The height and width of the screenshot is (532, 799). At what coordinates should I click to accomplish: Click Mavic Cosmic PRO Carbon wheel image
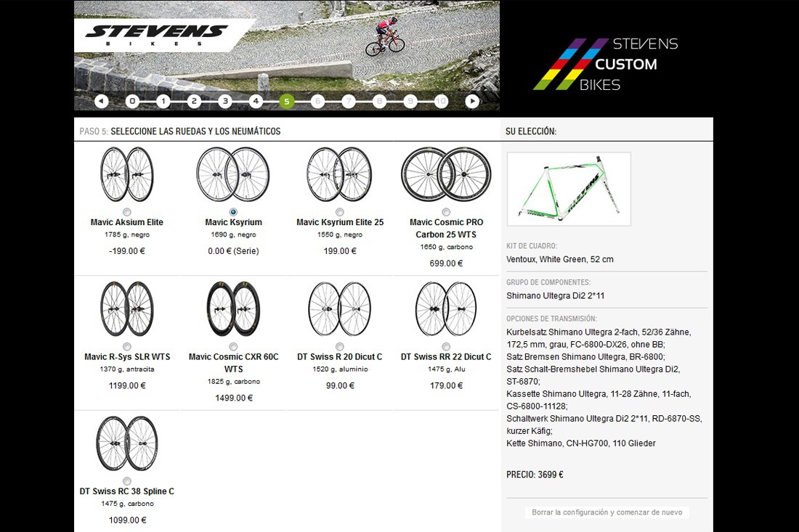click(x=446, y=175)
